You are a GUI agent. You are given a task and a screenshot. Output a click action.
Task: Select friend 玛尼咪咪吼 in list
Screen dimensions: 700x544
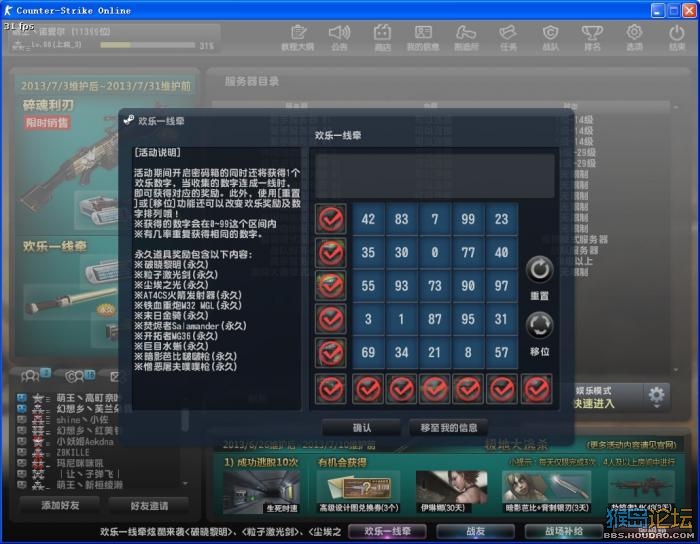coord(80,463)
